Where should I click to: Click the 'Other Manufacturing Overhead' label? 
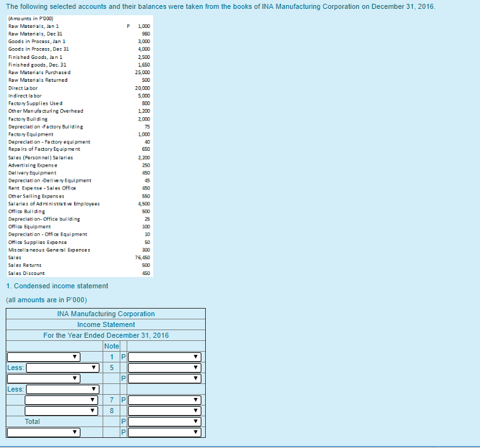coord(46,111)
